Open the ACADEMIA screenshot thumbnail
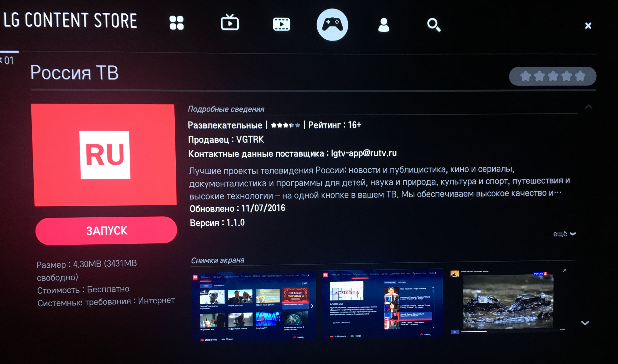Screen dimensions: 618x364 (382, 304)
